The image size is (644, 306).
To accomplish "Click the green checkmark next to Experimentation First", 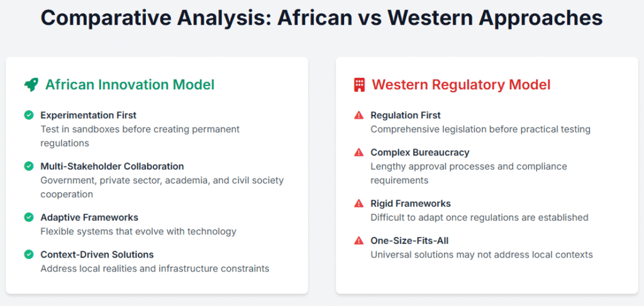I will [29, 115].
